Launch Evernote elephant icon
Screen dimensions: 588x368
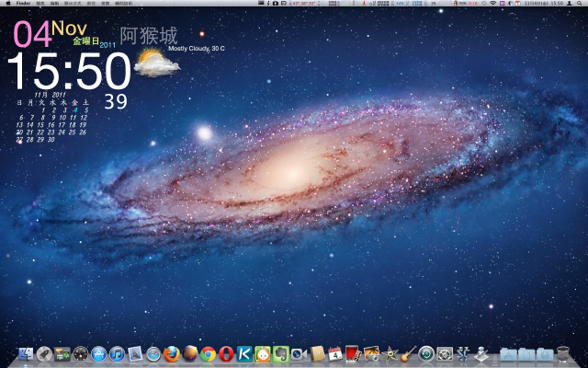[281, 354]
